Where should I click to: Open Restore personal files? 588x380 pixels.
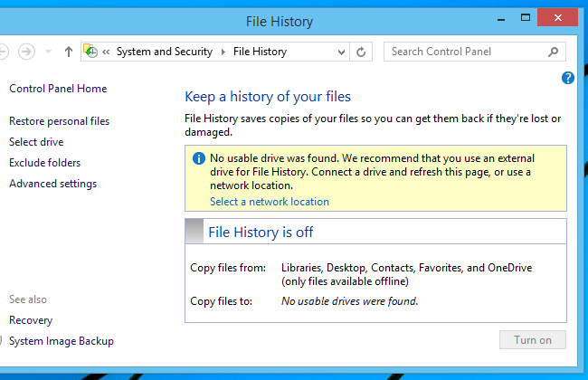click(x=59, y=121)
